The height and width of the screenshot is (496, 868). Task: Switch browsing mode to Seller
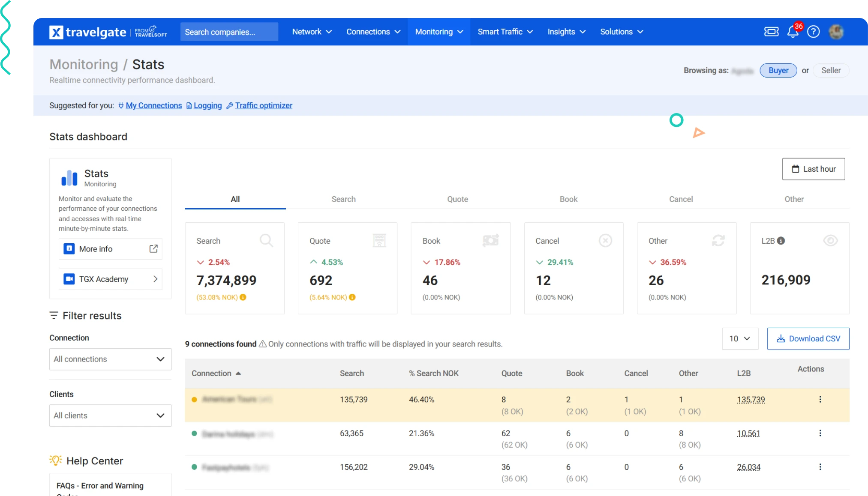(830, 70)
